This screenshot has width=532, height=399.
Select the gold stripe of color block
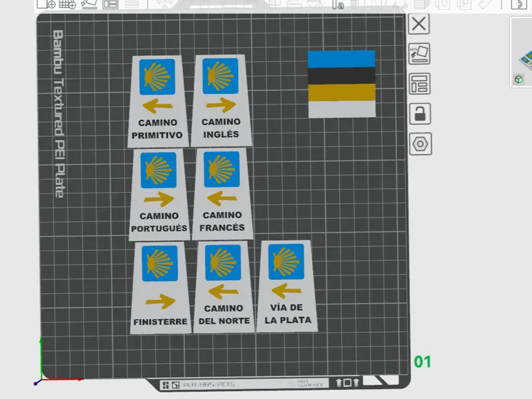point(342,92)
